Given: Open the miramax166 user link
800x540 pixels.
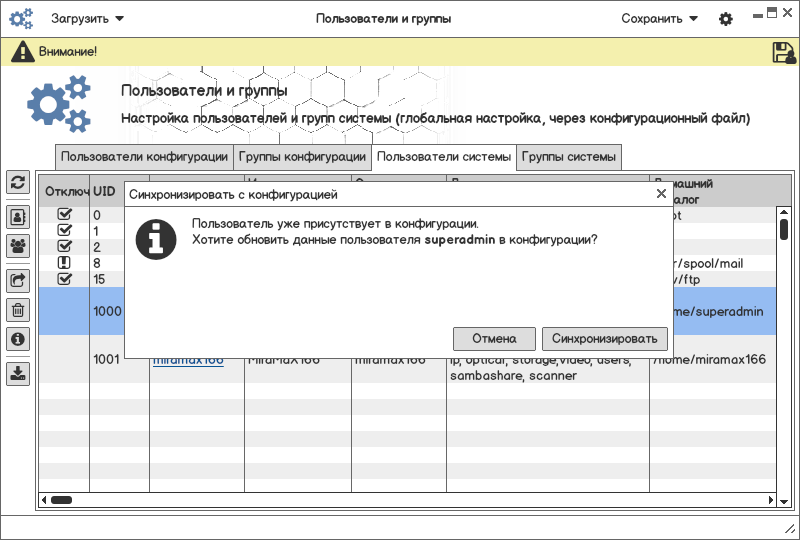Looking at the screenshot, I should tap(188, 361).
